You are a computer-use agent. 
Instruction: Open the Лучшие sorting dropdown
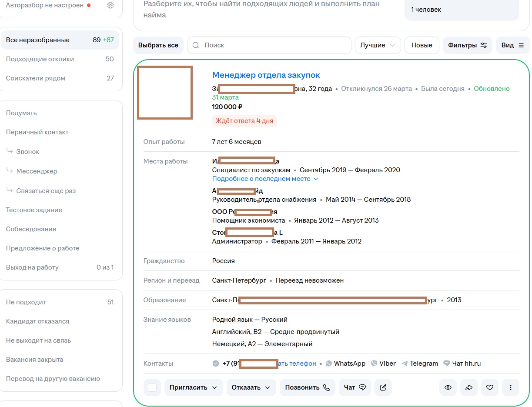[378, 45]
